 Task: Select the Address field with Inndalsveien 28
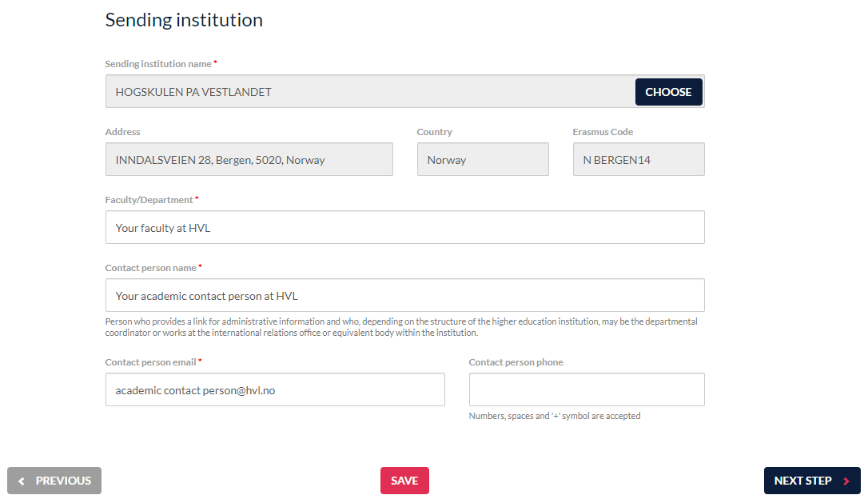249,160
